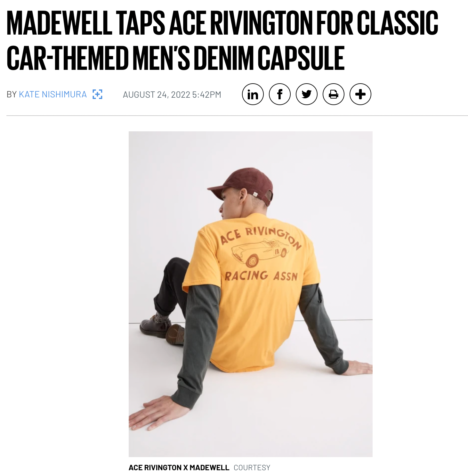Click the BY label before author name
Screen dimensions: 468x476
click(12, 94)
